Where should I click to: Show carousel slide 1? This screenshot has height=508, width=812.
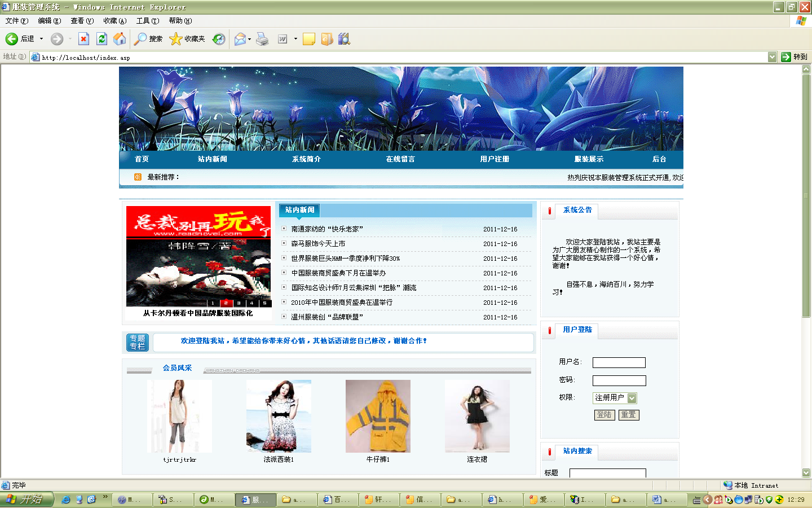coord(213,303)
